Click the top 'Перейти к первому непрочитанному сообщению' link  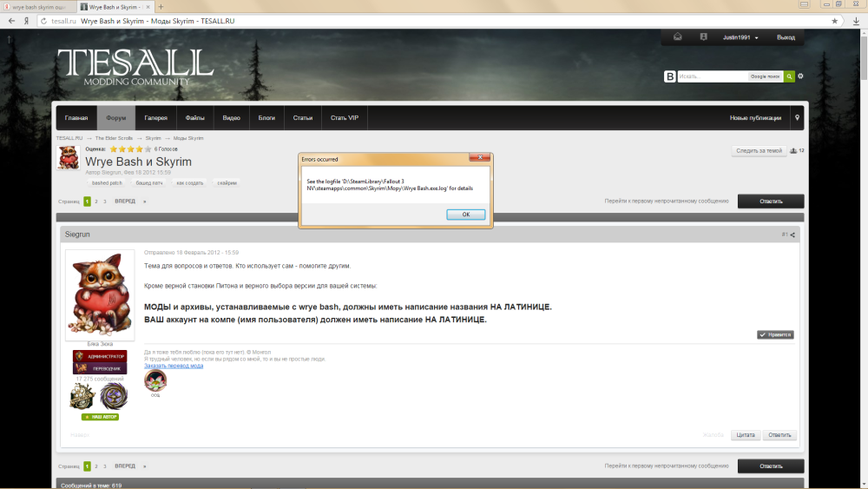click(x=667, y=202)
